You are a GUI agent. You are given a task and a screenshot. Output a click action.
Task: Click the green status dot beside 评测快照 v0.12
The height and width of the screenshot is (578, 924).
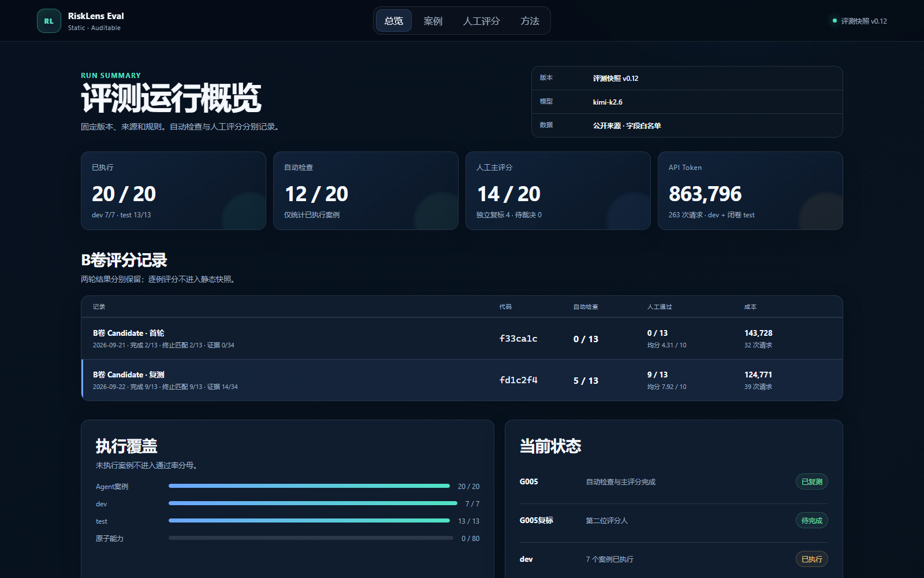click(834, 21)
